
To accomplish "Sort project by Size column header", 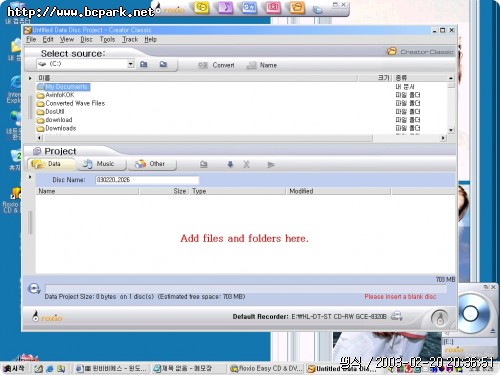I will [164, 191].
